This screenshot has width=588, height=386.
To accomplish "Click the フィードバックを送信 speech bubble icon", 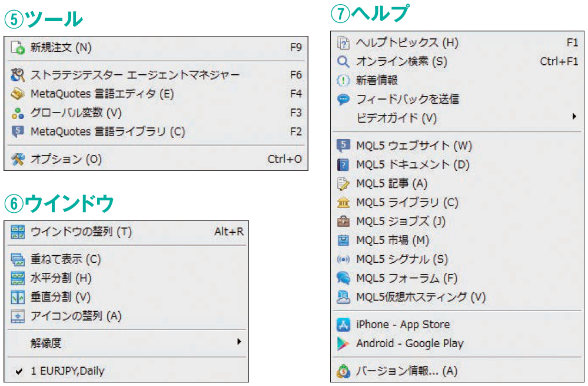I will tap(343, 100).
